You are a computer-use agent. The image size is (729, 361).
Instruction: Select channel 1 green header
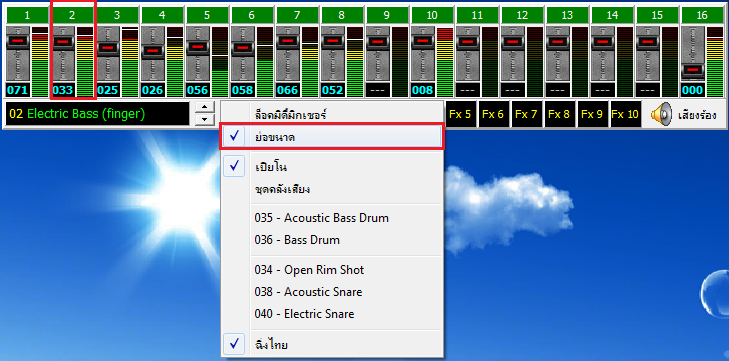pos(27,15)
